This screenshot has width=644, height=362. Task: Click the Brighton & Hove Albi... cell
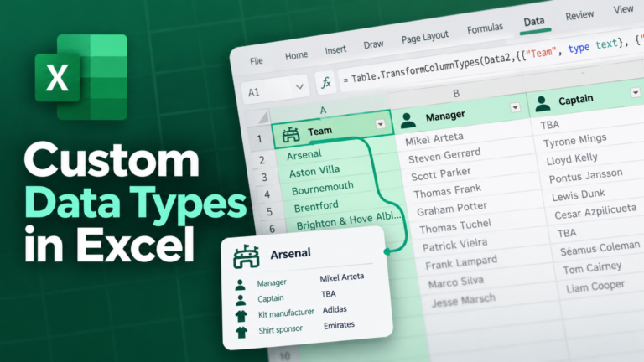(x=348, y=221)
